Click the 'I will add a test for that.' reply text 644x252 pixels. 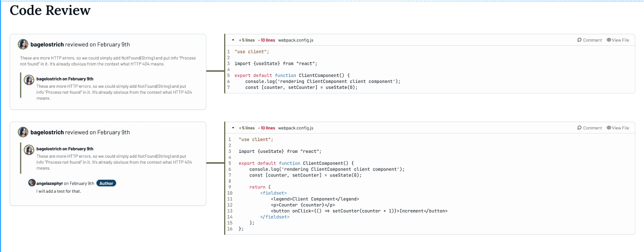pyautogui.click(x=59, y=191)
